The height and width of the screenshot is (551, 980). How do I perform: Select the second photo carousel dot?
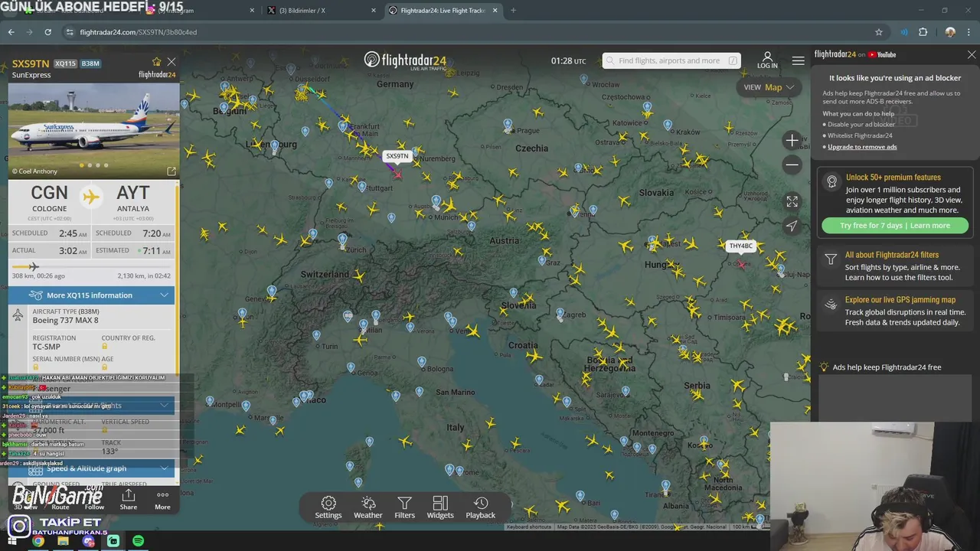click(90, 165)
